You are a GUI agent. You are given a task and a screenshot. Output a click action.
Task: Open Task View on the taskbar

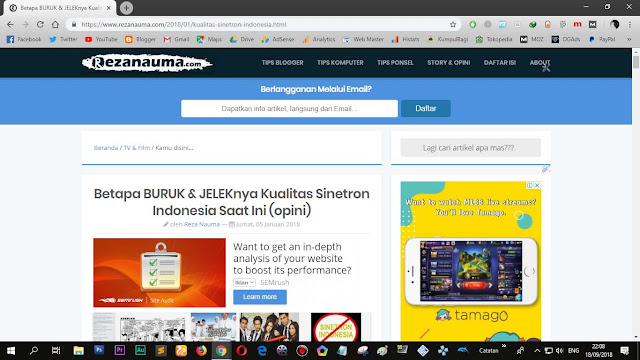coord(56,351)
